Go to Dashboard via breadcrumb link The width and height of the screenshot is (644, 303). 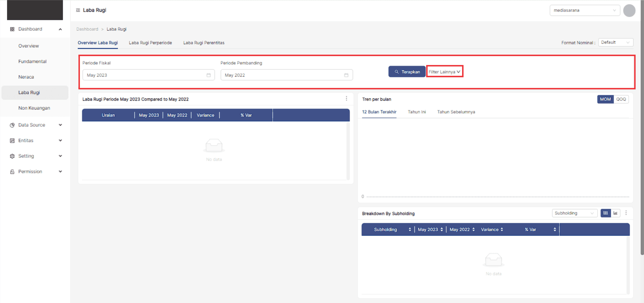click(x=87, y=29)
